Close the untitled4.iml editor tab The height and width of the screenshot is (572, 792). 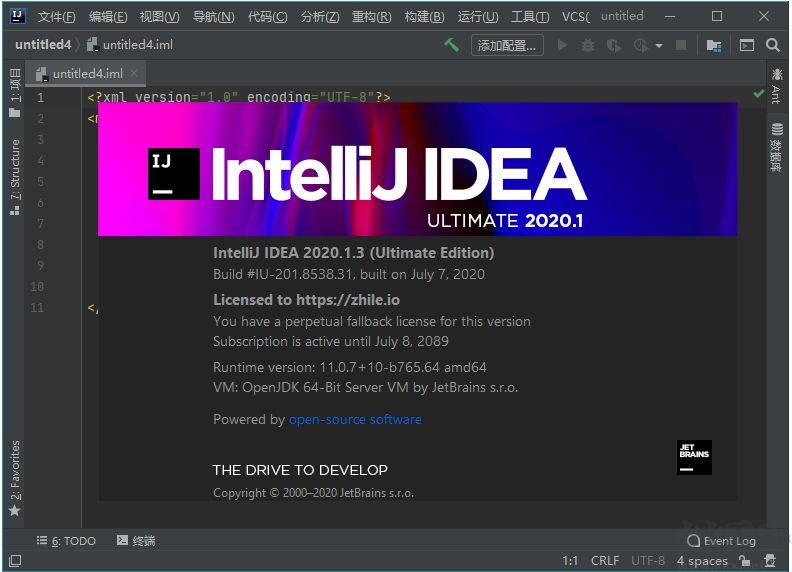coord(135,73)
